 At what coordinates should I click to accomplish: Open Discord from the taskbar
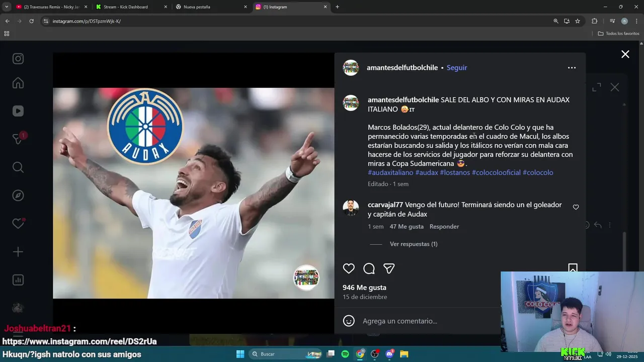click(x=389, y=354)
